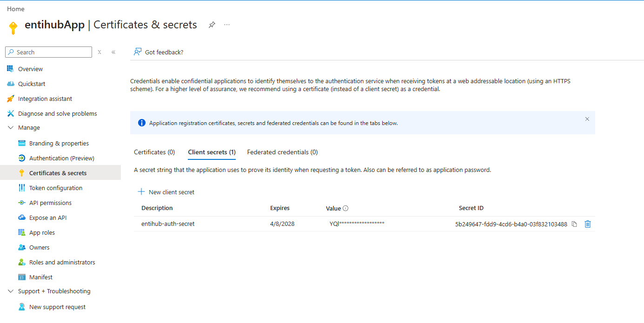Open Token configuration

click(56, 188)
